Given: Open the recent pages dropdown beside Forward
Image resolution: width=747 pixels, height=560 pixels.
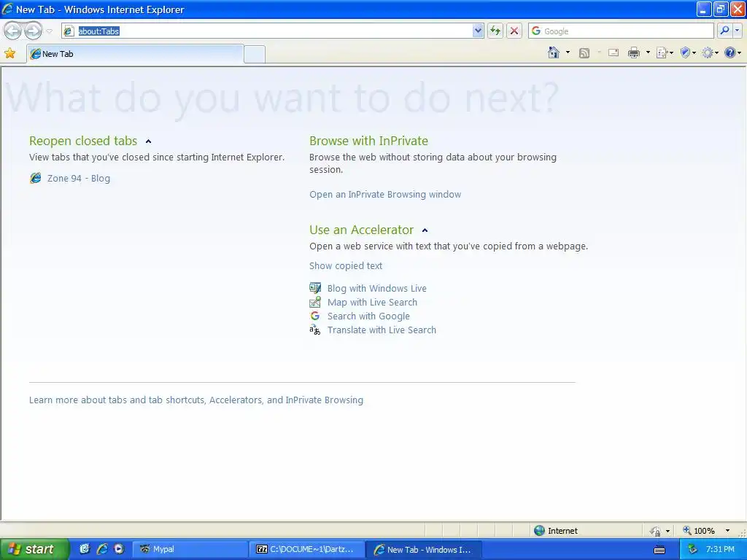Looking at the screenshot, I should click(x=49, y=31).
